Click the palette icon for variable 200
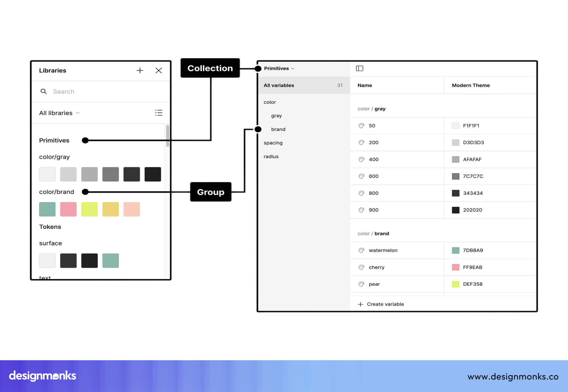Image resolution: width=568 pixels, height=392 pixels. click(x=362, y=142)
